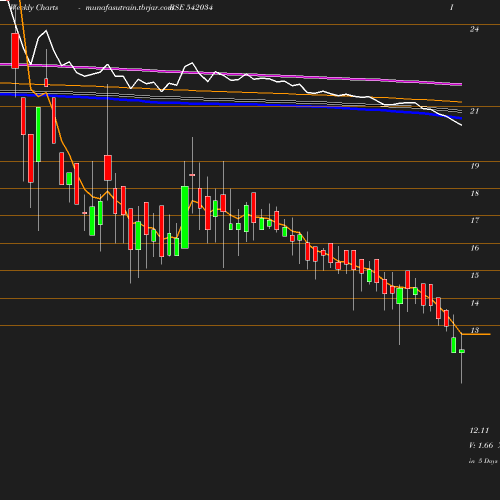This screenshot has height=500, width=500.
Task: Click the price axis label '21'
Action: pyautogui.click(x=474, y=111)
